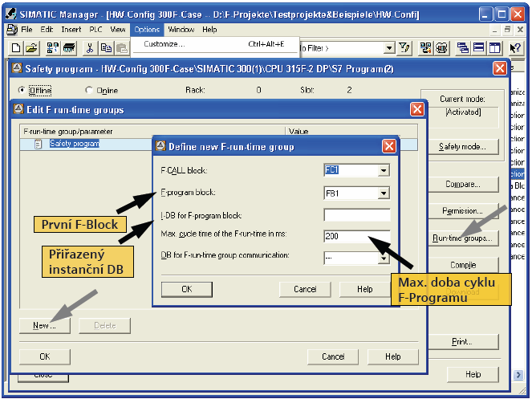Open the PLC menu
This screenshot has height=399, width=532.
click(x=95, y=30)
